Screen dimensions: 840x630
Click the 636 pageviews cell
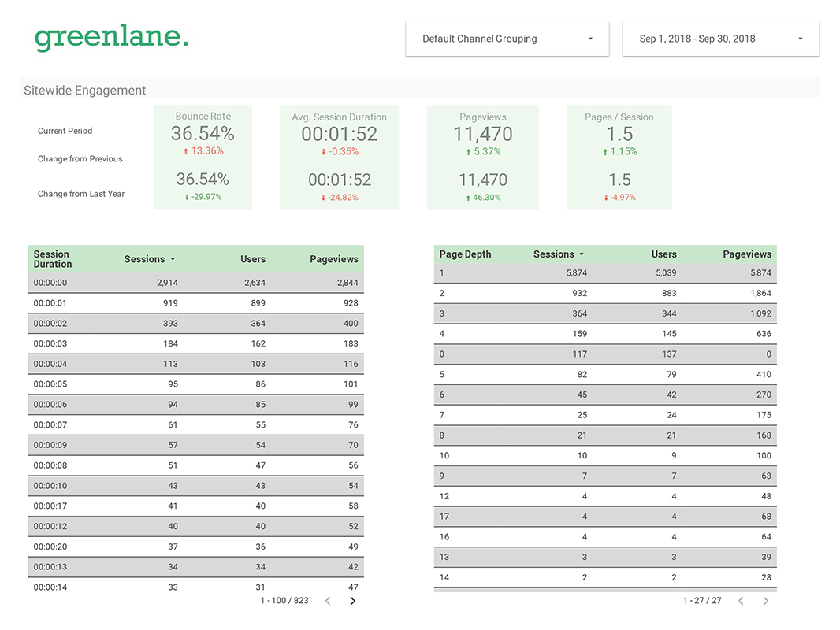[764, 334]
